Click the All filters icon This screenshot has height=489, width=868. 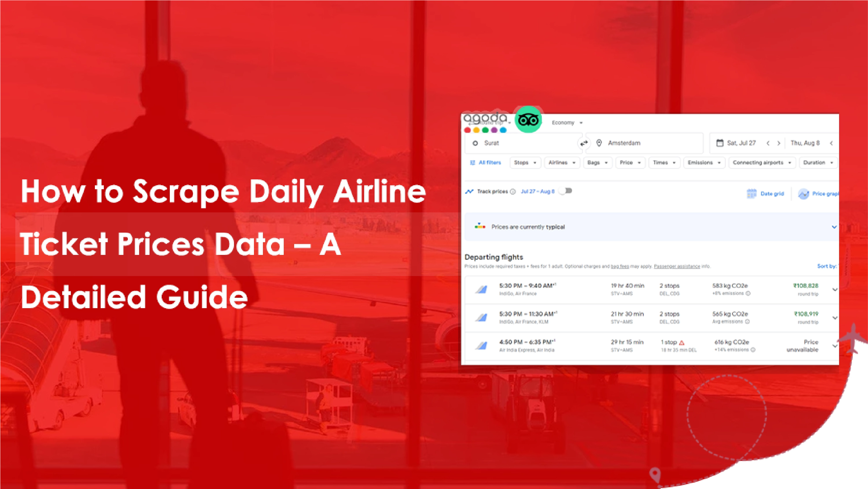[472, 163]
